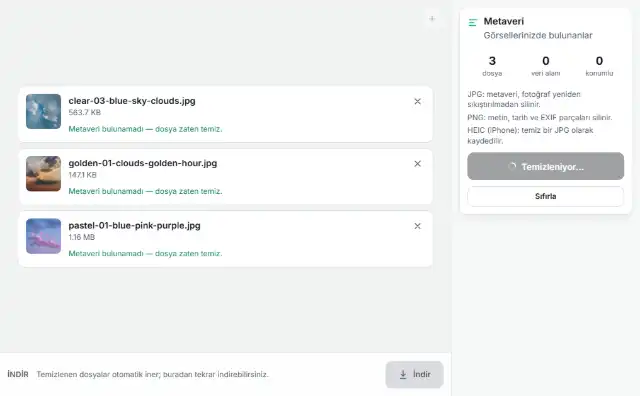Click the 0 veri alanı counter
This screenshot has width=640, height=396.
pyautogui.click(x=546, y=66)
